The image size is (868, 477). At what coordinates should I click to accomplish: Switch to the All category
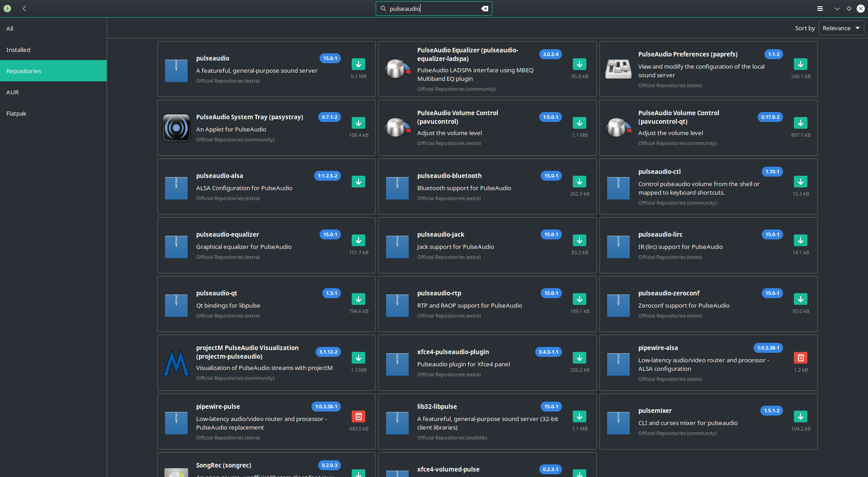coord(10,28)
